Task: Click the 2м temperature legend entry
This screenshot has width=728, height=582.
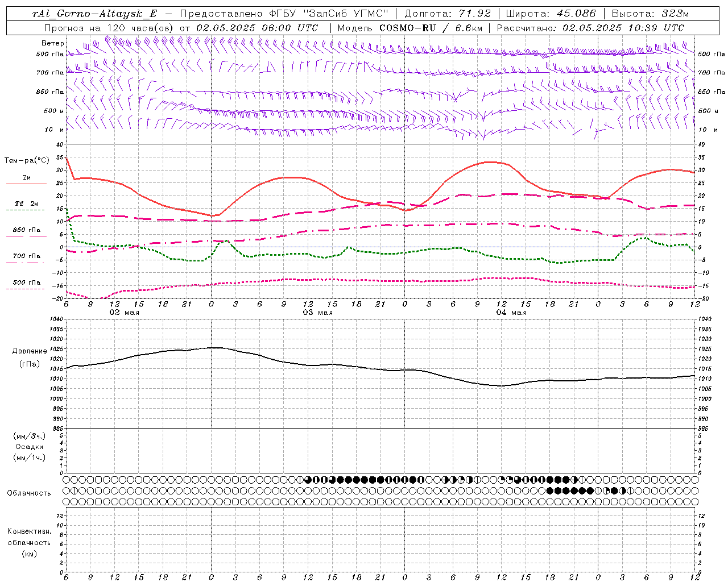Action: click(27, 178)
